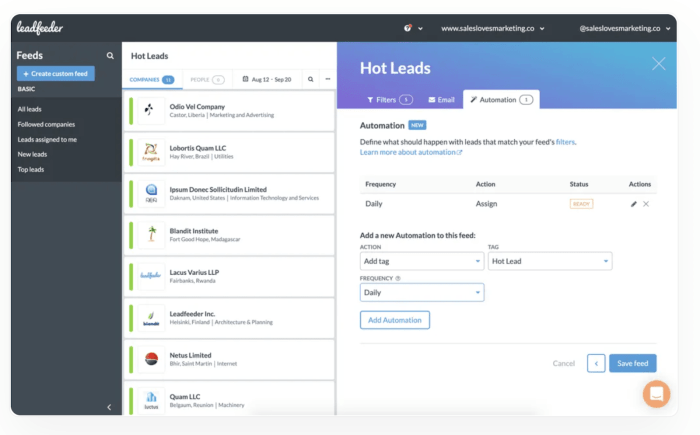Screen dimensions: 700x435
Task: Click the Netus Limited logo
Action: point(151,359)
